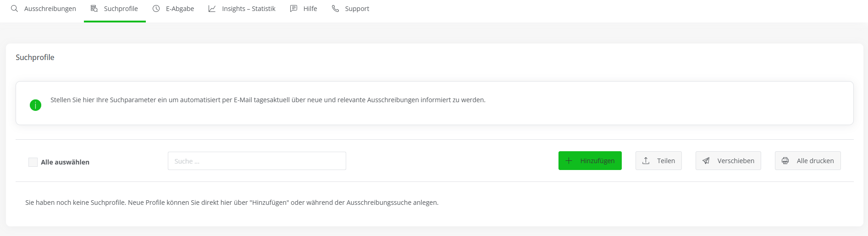Click the plus icon on Hinzufügen
This screenshot has height=236, width=868.
(569, 161)
